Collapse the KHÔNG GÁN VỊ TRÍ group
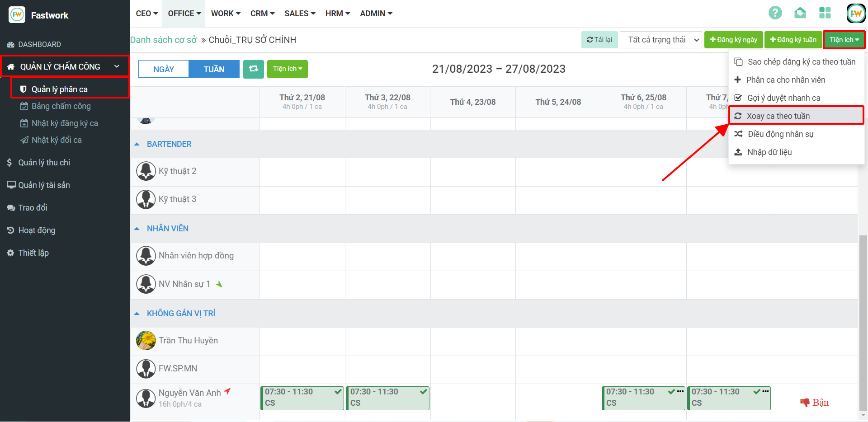Screen dimensions: 868x422 point(137,314)
